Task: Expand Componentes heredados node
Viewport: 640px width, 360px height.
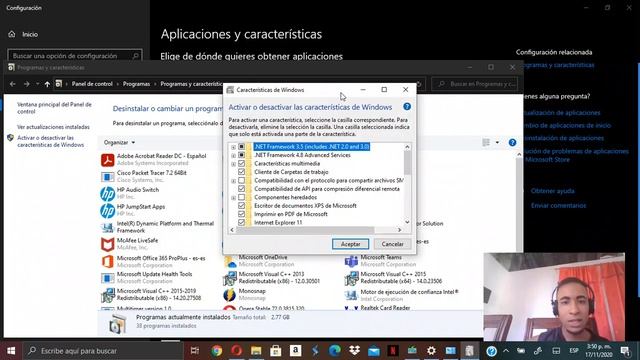Action: click(233, 198)
